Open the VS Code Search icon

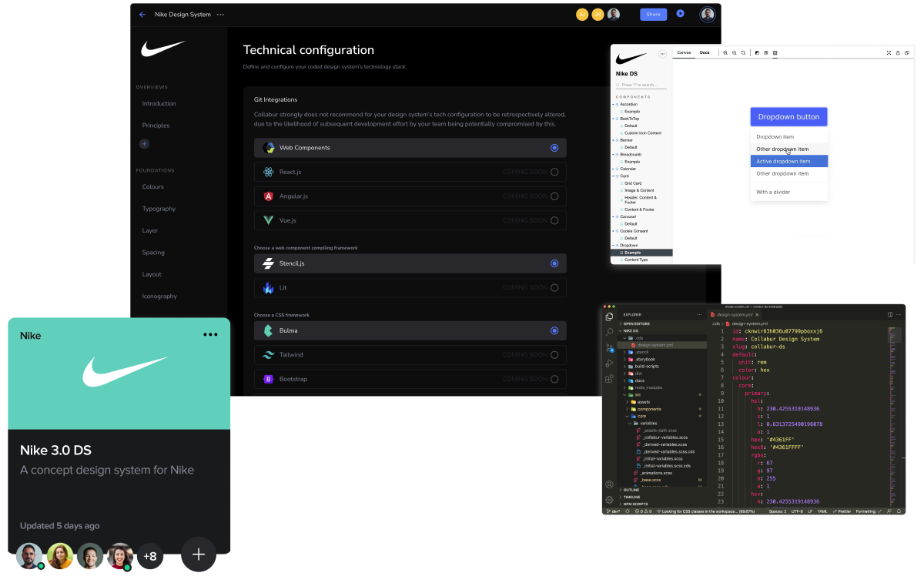coord(609,332)
